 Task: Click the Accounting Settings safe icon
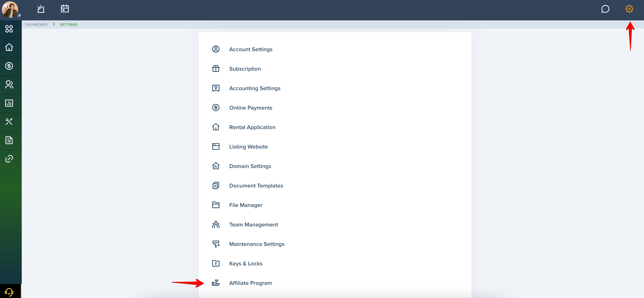pyautogui.click(x=216, y=88)
